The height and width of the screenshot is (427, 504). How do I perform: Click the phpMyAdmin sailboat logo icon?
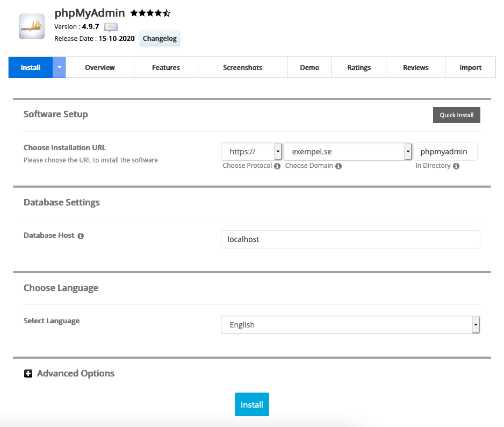click(32, 26)
